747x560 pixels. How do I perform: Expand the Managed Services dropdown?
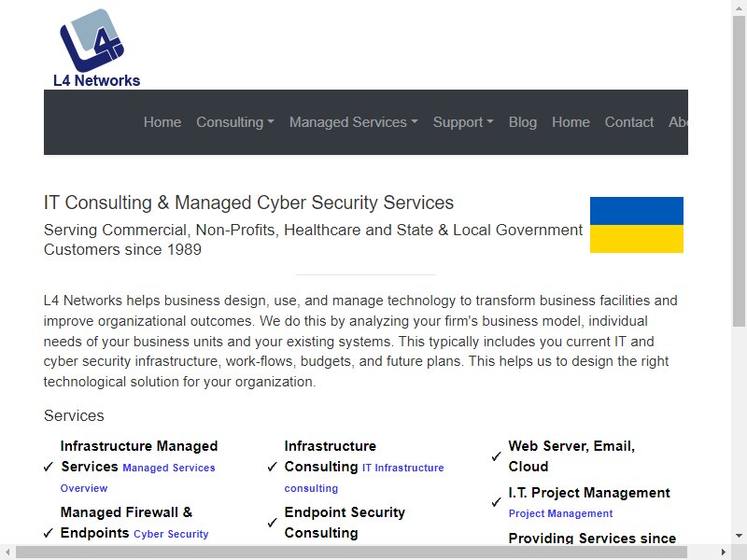(354, 122)
